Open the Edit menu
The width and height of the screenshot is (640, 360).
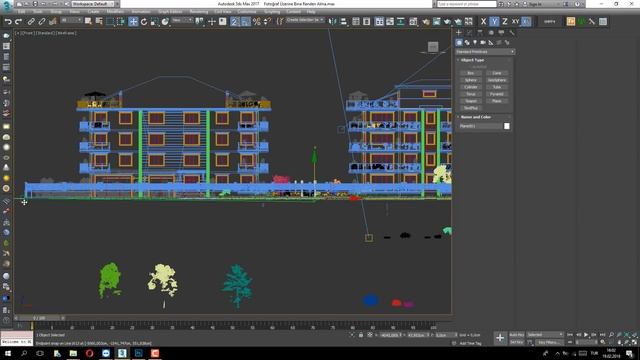tap(22, 11)
